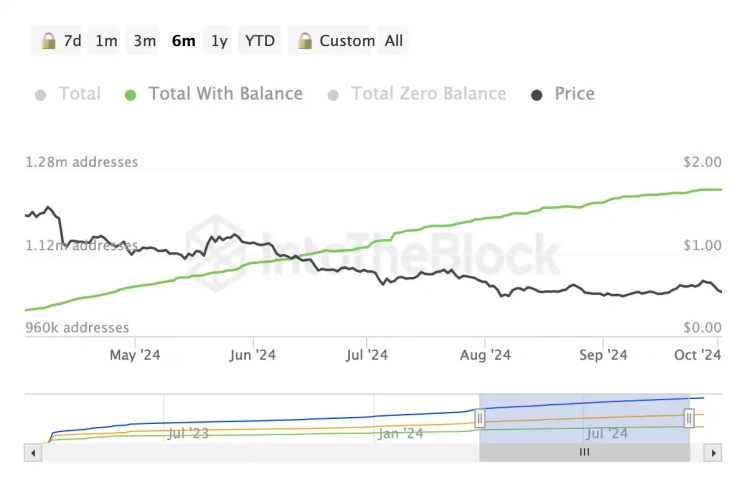Click the right range handle in navigator
The height and width of the screenshot is (498, 747).
[689, 418]
